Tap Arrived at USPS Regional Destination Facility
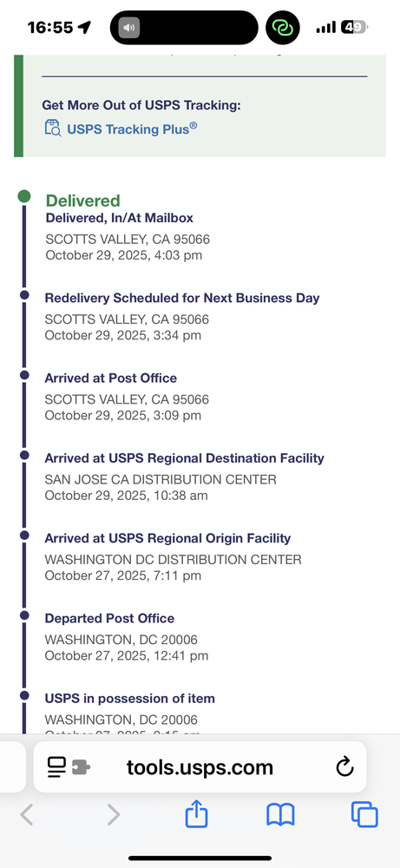 (184, 458)
